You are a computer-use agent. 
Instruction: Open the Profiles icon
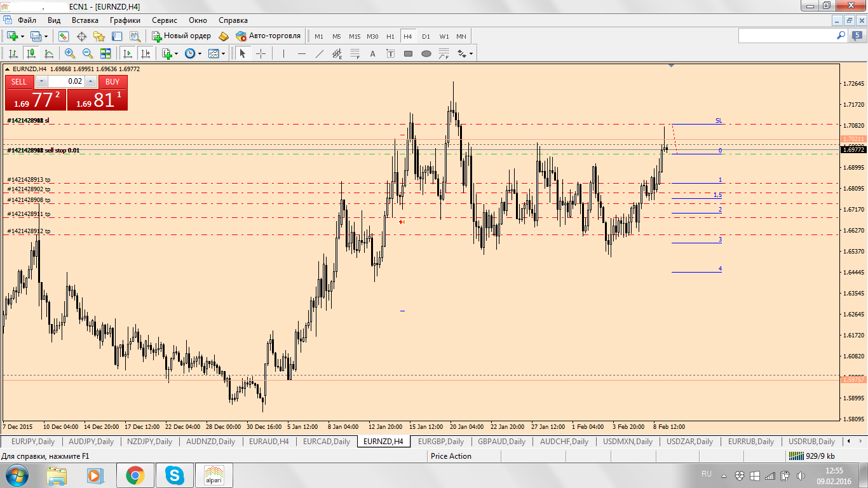pos(36,36)
